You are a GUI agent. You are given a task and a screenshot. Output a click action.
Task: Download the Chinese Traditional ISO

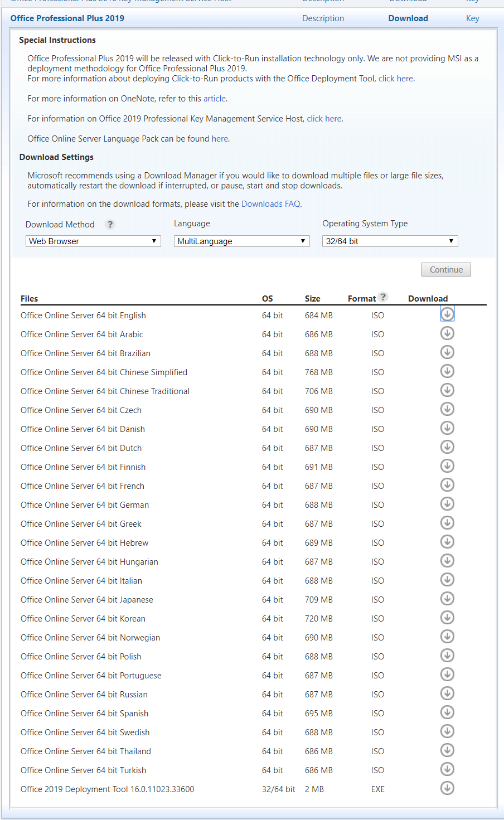pos(447,390)
